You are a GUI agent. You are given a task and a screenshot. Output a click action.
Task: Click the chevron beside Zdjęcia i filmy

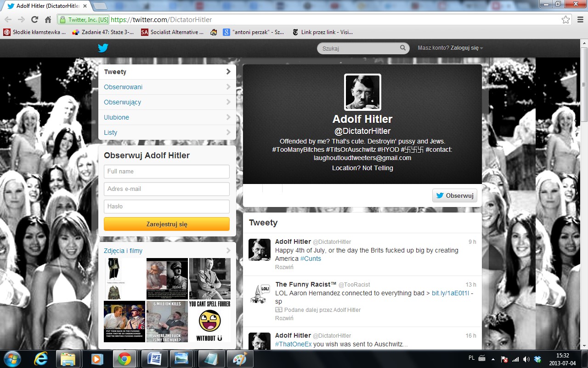click(228, 251)
